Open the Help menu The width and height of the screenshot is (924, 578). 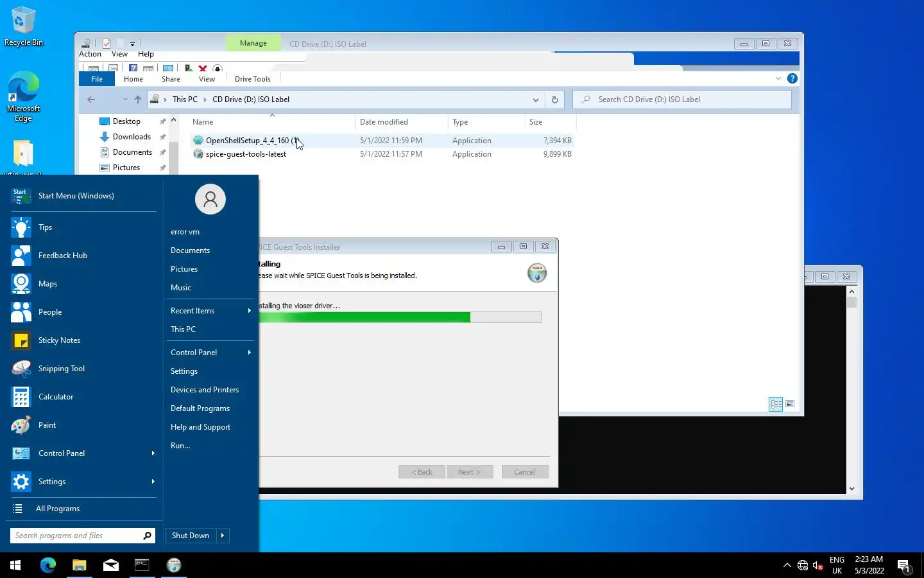click(146, 54)
